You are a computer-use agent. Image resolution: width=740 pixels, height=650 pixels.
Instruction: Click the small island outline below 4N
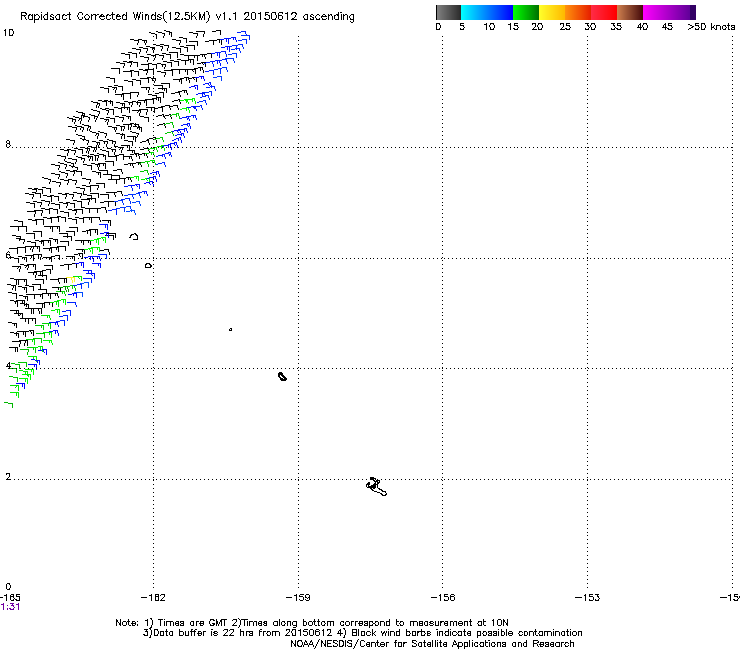[x=282, y=376]
